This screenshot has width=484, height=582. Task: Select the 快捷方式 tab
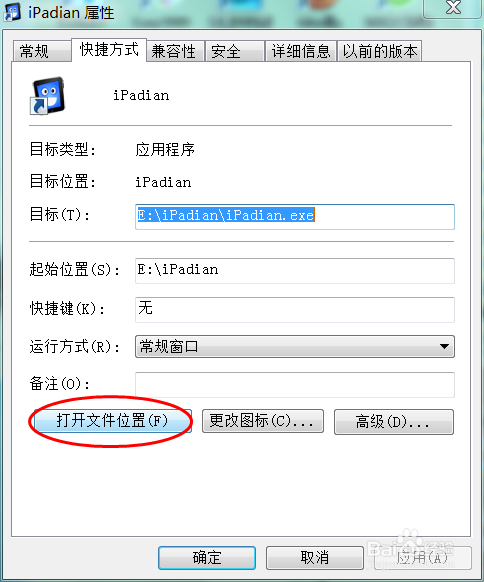click(x=109, y=49)
